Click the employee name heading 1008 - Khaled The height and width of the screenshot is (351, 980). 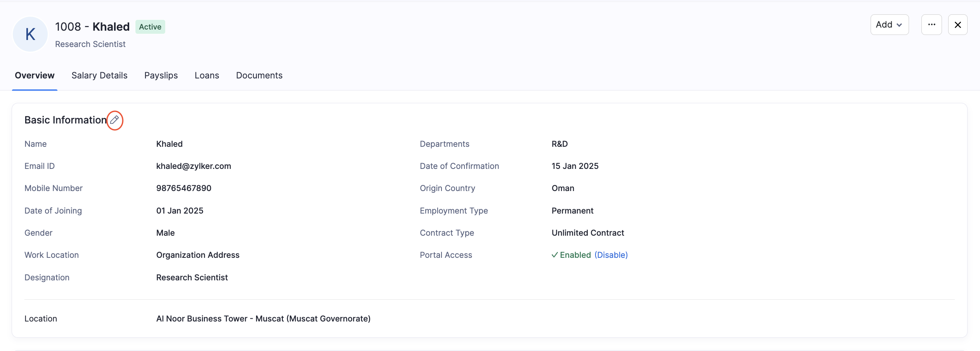tap(92, 27)
